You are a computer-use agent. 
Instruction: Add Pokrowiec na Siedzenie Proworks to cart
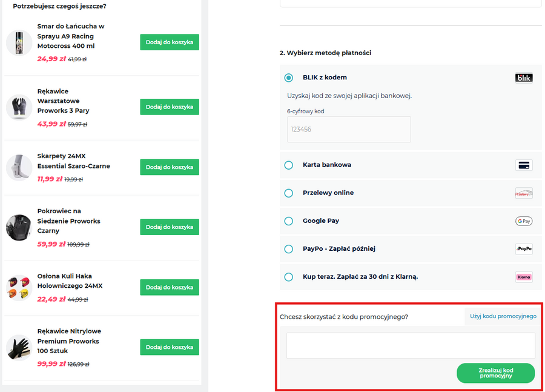point(170,227)
